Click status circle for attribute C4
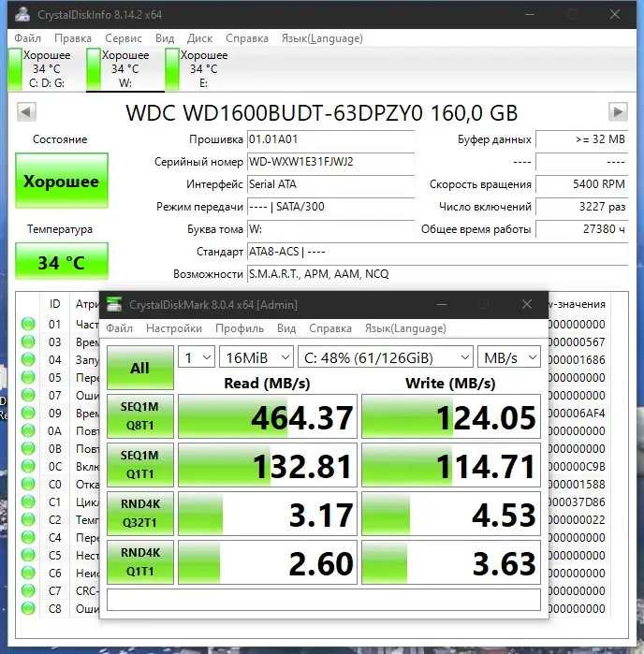The height and width of the screenshot is (654, 644). pos(28,537)
